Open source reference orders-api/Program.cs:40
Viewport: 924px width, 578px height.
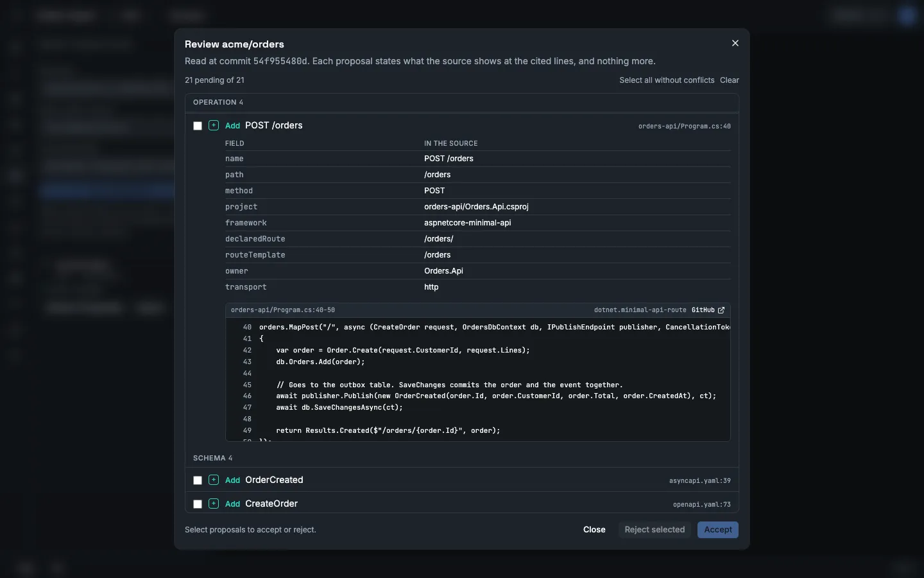tap(684, 127)
